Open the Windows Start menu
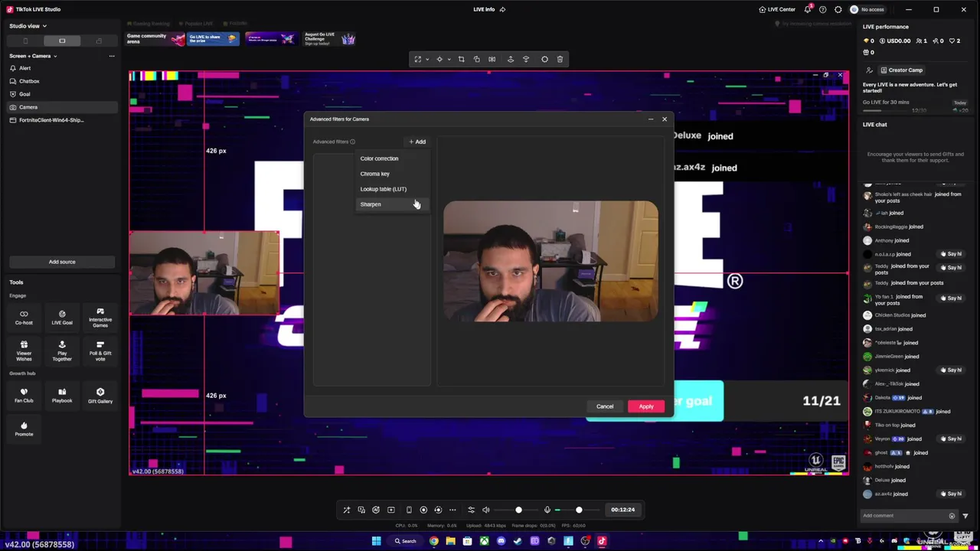980x551 pixels. [376, 541]
